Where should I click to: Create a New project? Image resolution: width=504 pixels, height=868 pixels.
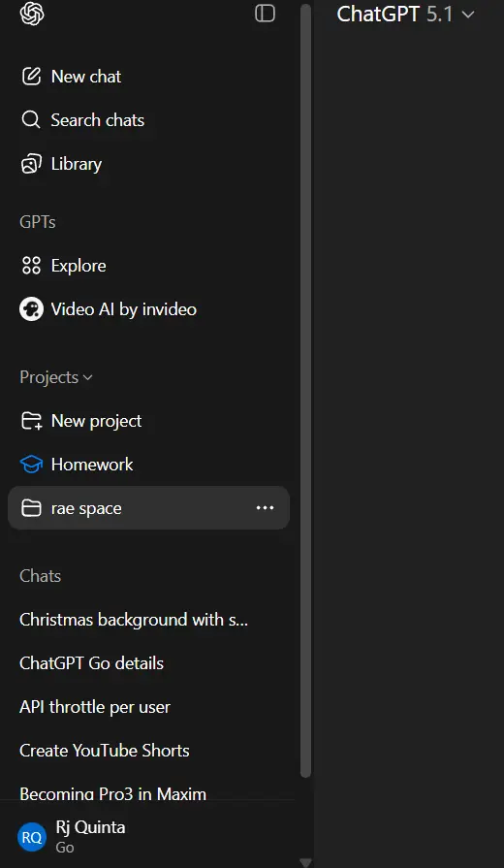148,421
